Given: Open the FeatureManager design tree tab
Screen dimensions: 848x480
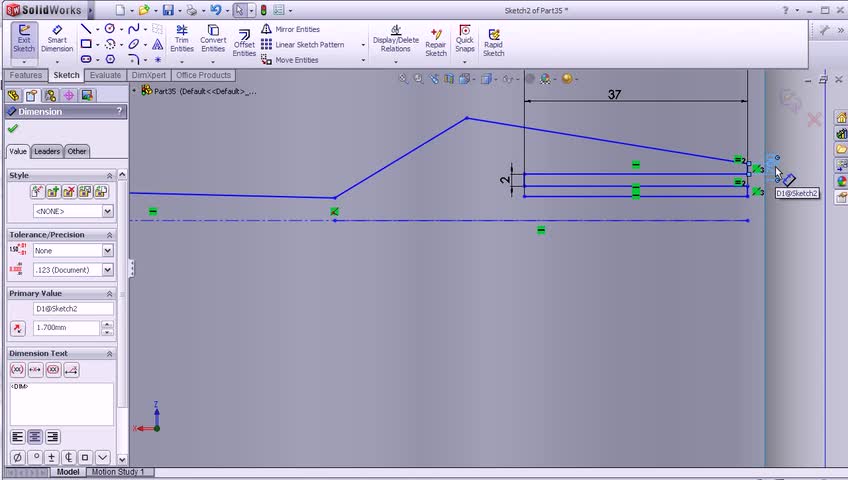Looking at the screenshot, I should (x=14, y=96).
